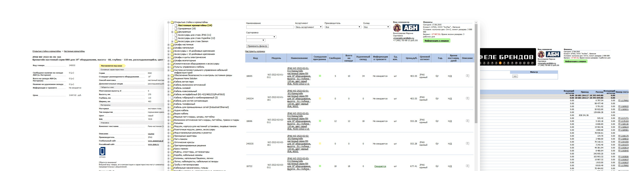Click the Применить фильтр button
Image resolution: width=644 pixels, height=171 pixels.
(257, 46)
